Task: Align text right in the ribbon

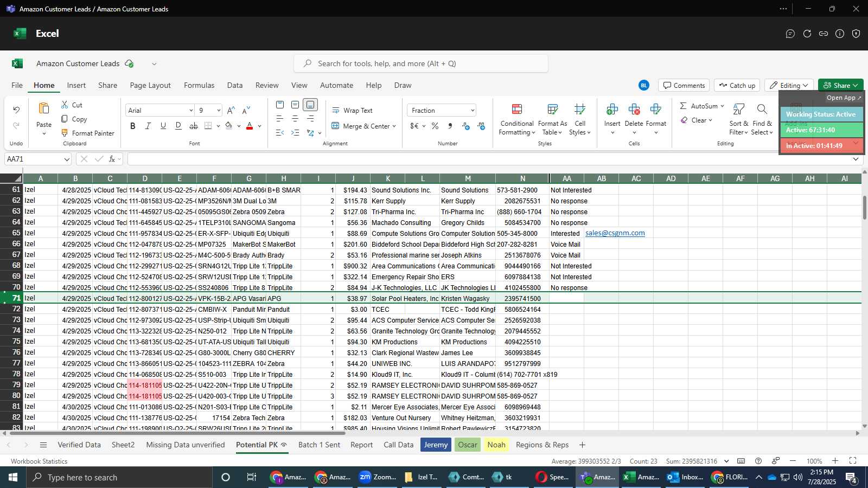Action: coord(310,119)
